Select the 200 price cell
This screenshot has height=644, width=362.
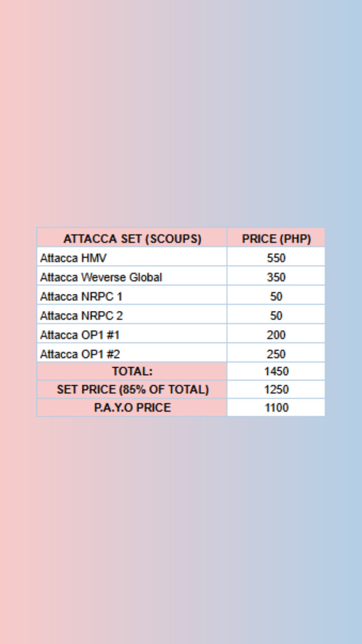tap(276, 335)
